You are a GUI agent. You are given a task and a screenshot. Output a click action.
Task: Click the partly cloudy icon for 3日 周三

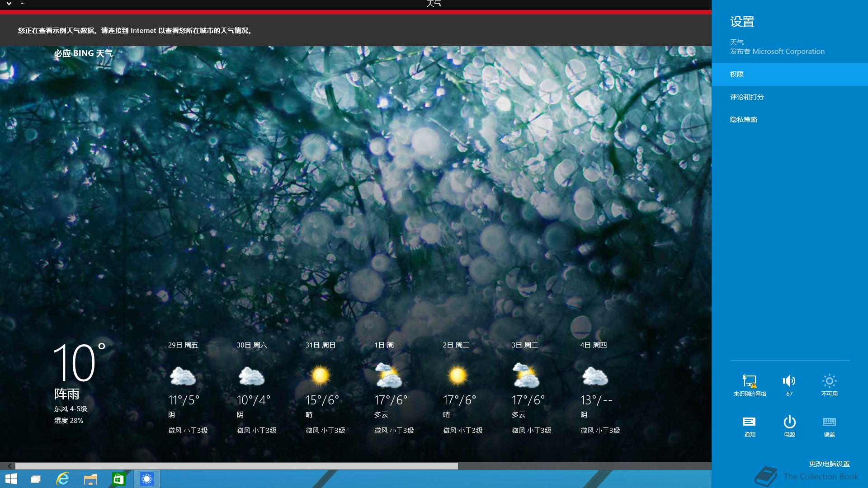526,375
